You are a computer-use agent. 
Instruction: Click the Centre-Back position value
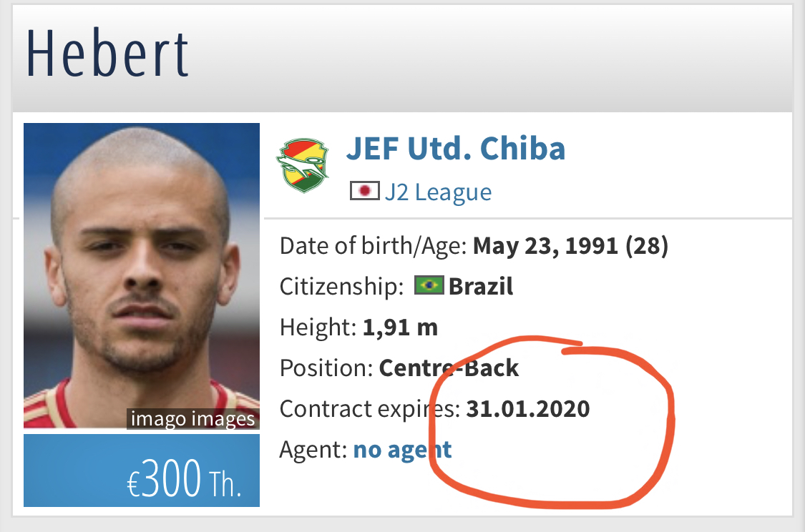[x=449, y=368]
